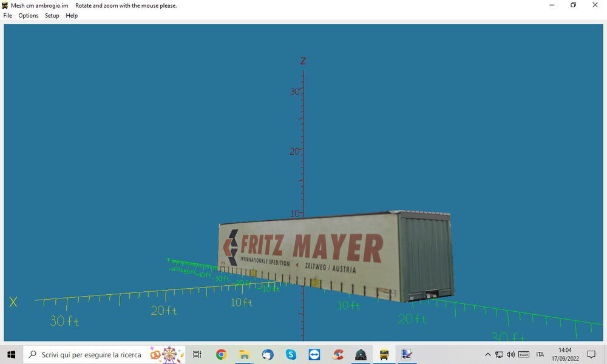Open network status tray icon

500,354
